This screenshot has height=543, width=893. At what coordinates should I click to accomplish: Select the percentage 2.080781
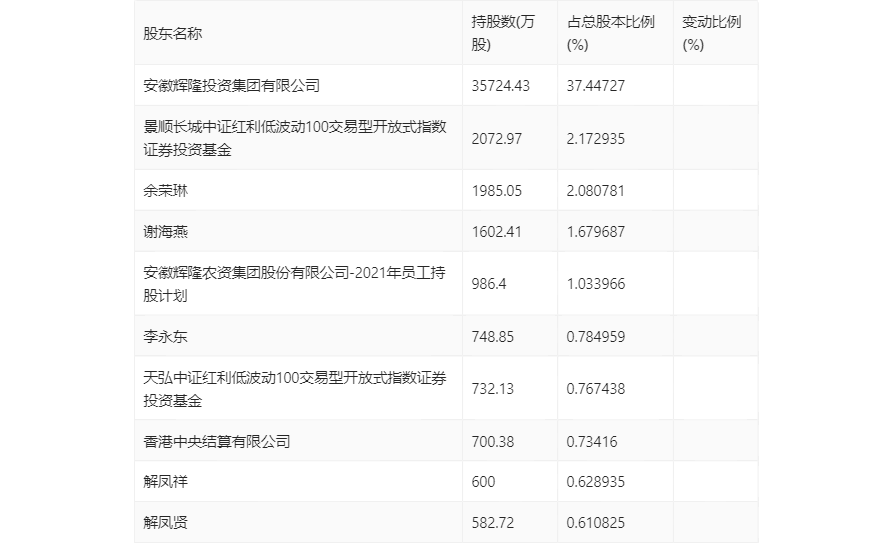pos(596,190)
